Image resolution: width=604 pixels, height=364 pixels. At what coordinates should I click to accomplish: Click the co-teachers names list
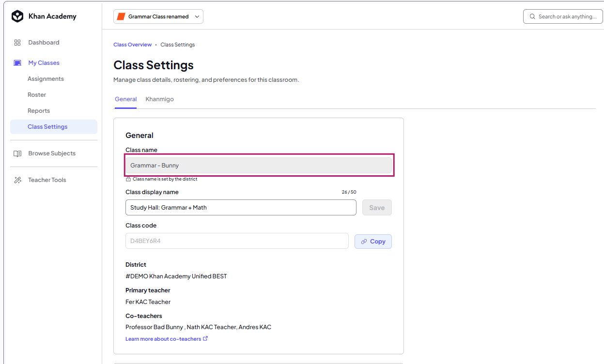point(199,327)
